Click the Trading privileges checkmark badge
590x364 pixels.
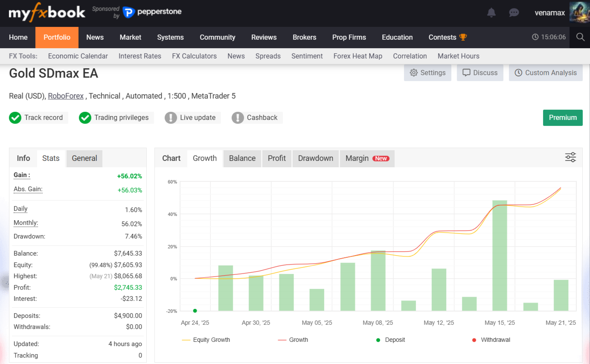point(115,118)
